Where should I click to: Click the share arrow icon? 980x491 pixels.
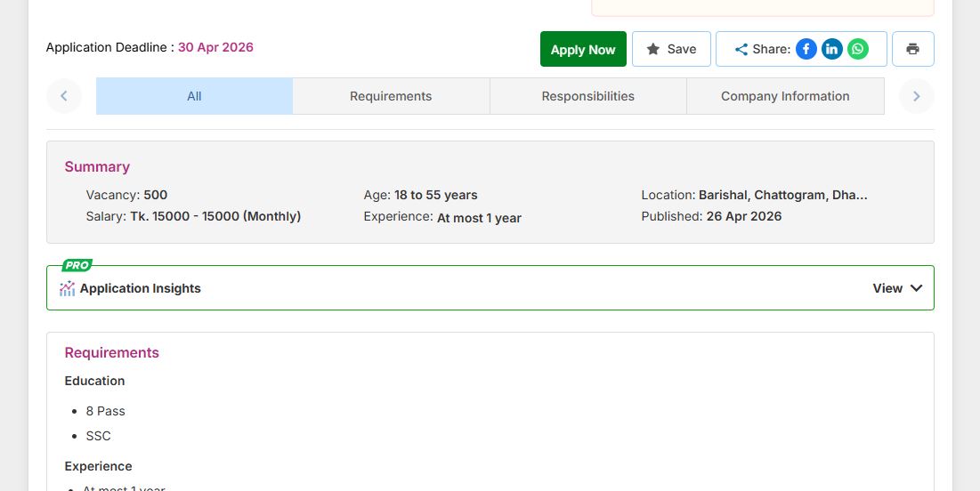[741, 50]
